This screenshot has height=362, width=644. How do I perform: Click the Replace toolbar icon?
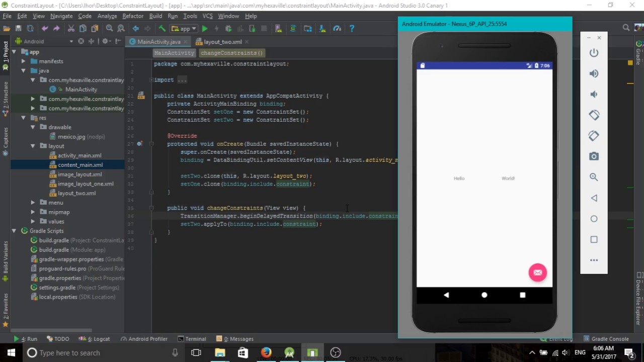pyautogui.click(x=121, y=29)
